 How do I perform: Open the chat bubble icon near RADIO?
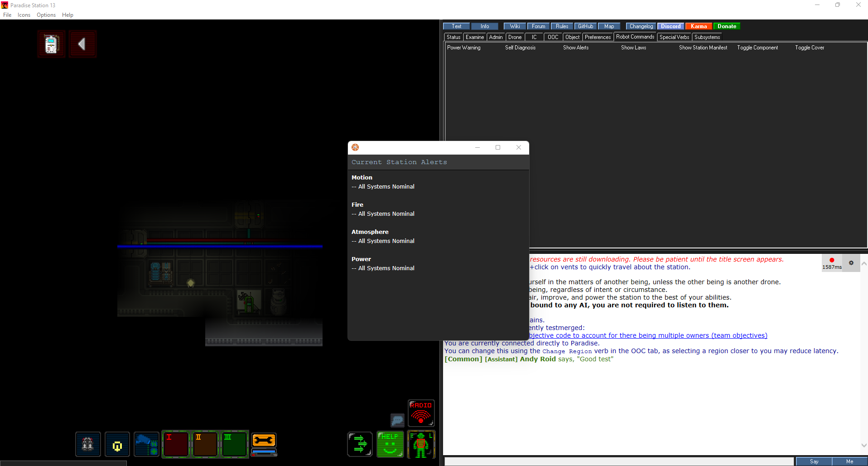[x=397, y=420]
